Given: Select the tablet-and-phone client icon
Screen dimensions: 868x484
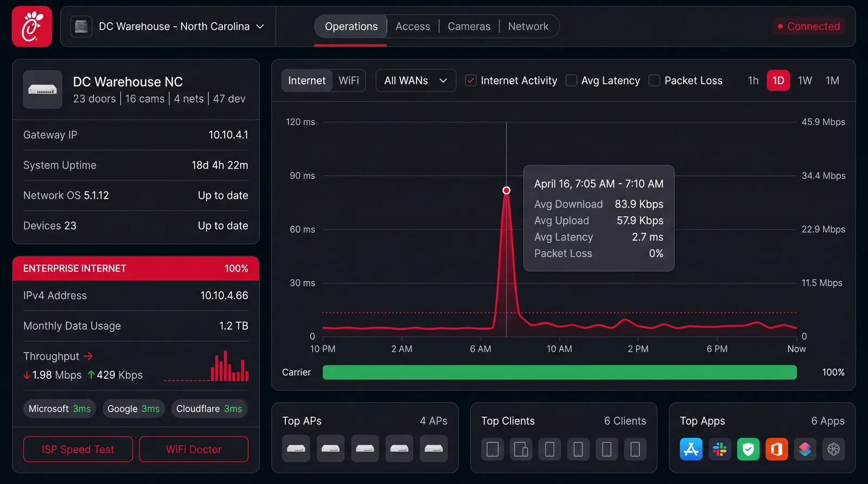Looking at the screenshot, I should pyautogui.click(x=521, y=449).
